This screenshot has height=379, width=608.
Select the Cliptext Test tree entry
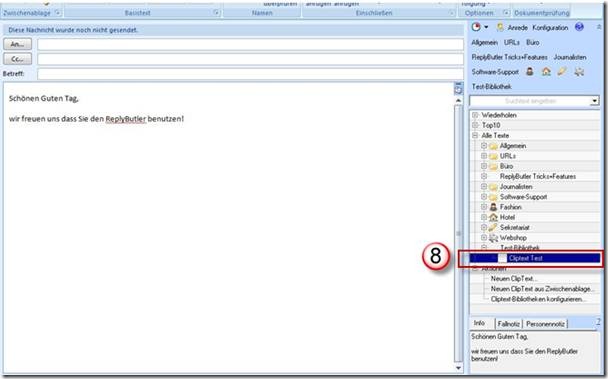tap(535, 258)
